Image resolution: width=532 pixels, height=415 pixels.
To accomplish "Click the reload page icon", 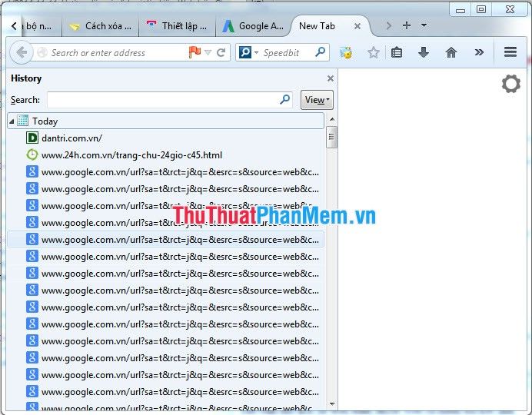I will coord(221,52).
